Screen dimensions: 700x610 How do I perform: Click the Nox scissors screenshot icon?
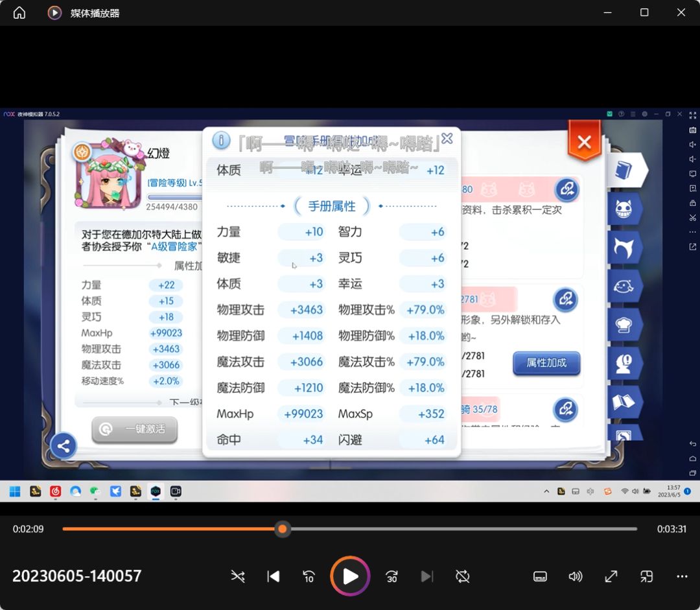click(x=692, y=217)
